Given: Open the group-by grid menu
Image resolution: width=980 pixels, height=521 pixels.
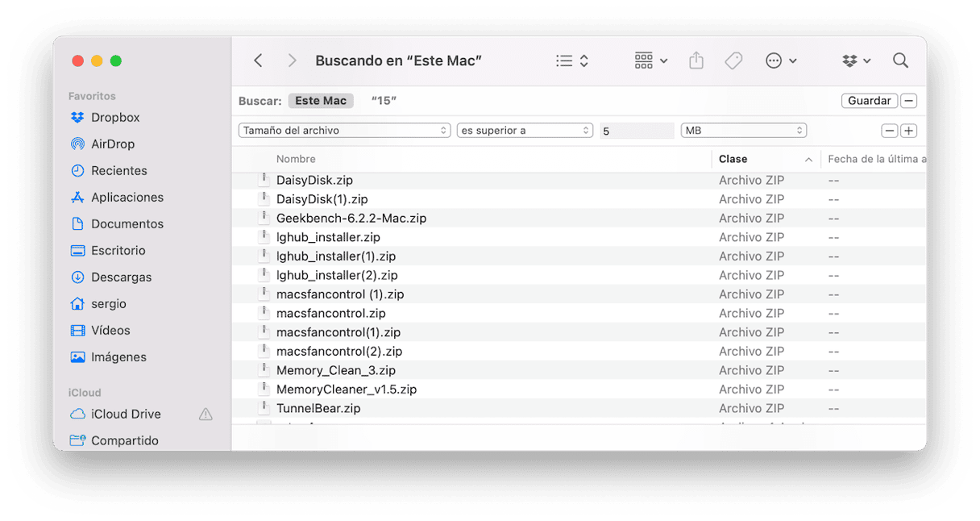Looking at the screenshot, I should (x=650, y=60).
